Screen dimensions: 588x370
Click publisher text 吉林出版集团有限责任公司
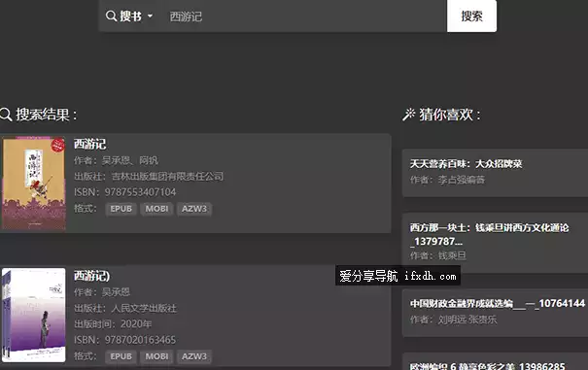point(167,176)
